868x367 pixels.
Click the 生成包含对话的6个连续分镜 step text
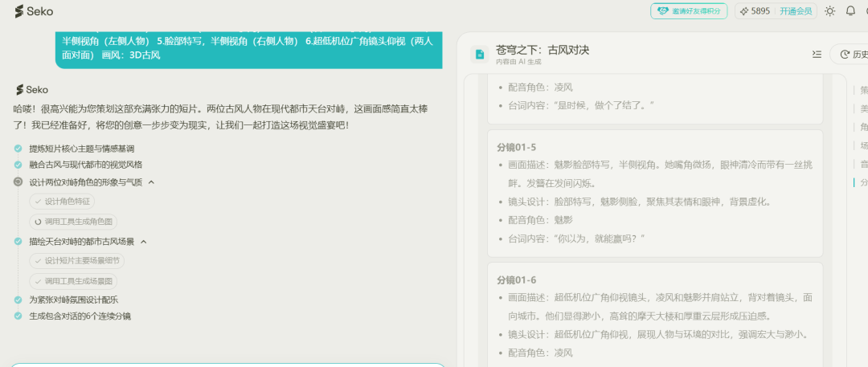click(x=80, y=316)
